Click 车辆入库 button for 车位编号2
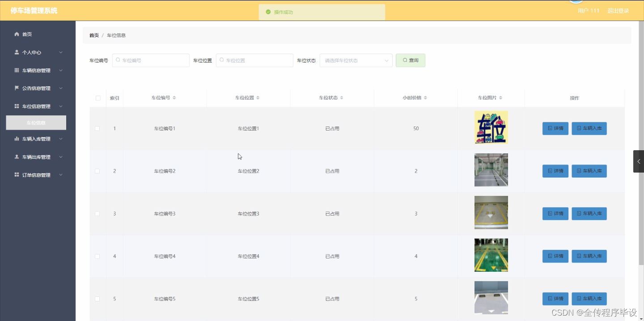644x321 pixels. coord(589,171)
